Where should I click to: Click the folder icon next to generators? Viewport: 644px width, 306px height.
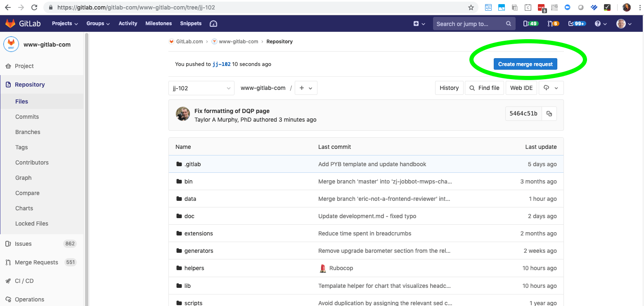pos(179,251)
